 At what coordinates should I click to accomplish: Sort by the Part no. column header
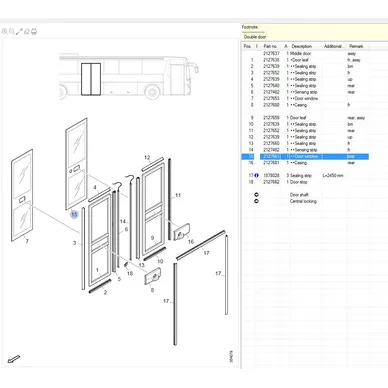tap(270, 46)
